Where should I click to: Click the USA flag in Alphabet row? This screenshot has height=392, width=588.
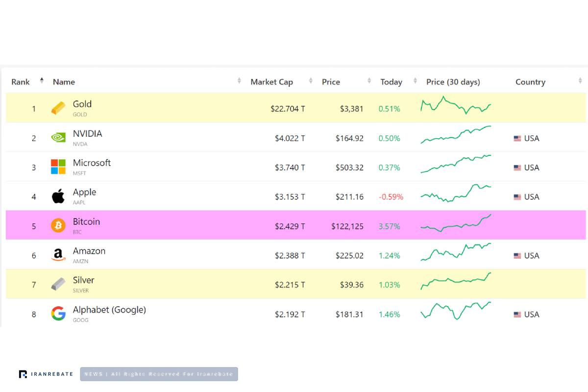[517, 315]
